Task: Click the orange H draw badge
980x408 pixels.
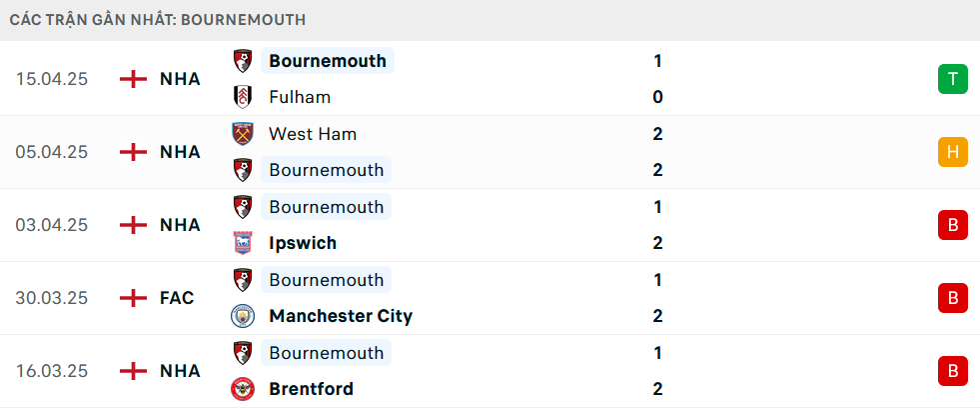Action: tap(952, 152)
